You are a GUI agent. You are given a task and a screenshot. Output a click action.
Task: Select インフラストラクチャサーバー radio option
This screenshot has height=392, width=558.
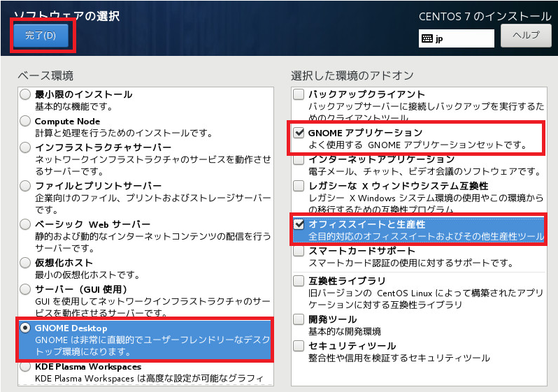coord(26,148)
